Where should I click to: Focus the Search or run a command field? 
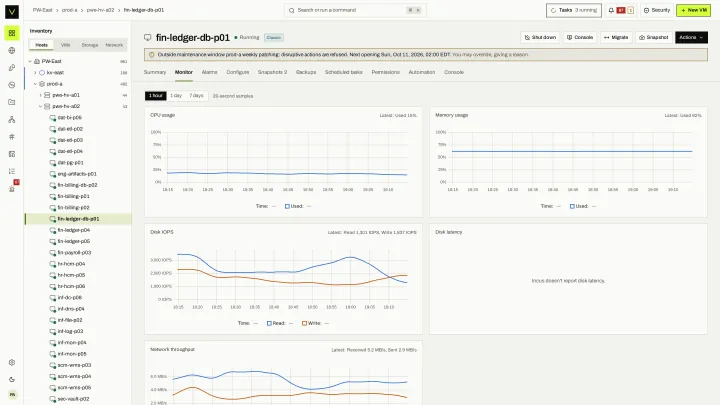tap(355, 10)
